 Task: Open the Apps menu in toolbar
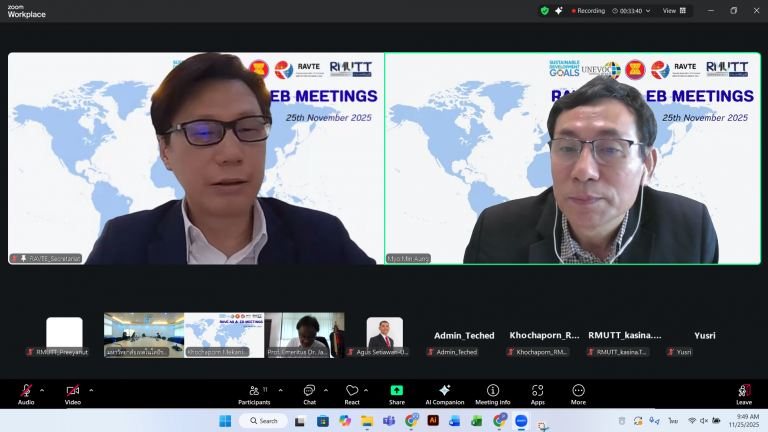click(x=538, y=393)
